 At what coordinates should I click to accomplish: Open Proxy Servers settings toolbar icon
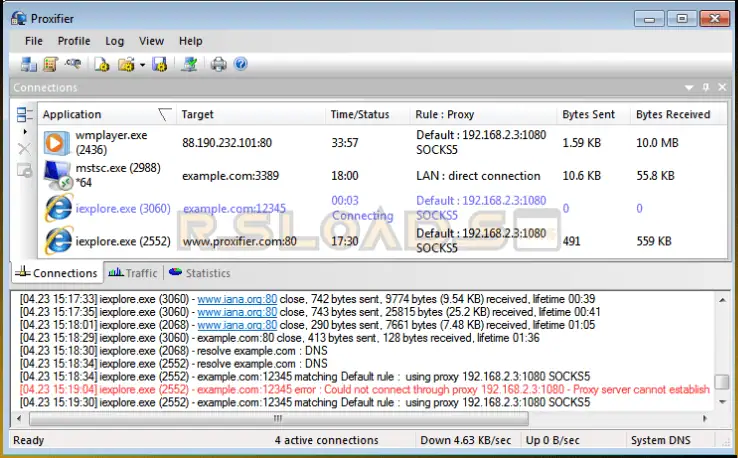coord(28,64)
